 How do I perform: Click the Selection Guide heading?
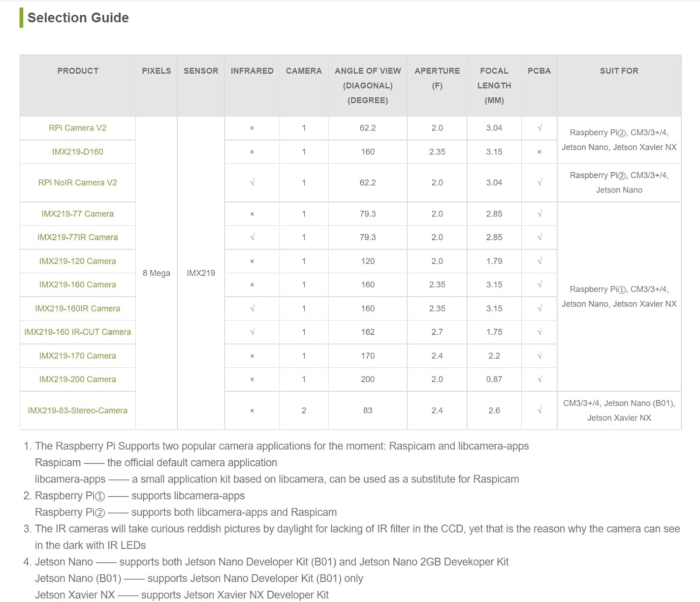78,18
